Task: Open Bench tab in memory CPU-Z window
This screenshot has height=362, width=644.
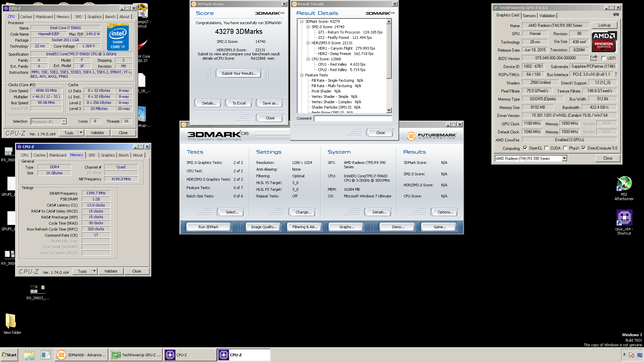Action: pos(123,155)
